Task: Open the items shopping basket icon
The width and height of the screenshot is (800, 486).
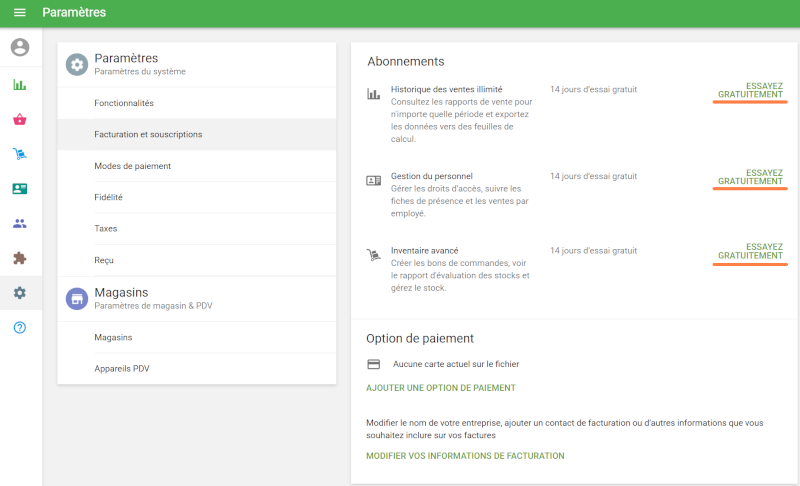Action: click(x=20, y=120)
